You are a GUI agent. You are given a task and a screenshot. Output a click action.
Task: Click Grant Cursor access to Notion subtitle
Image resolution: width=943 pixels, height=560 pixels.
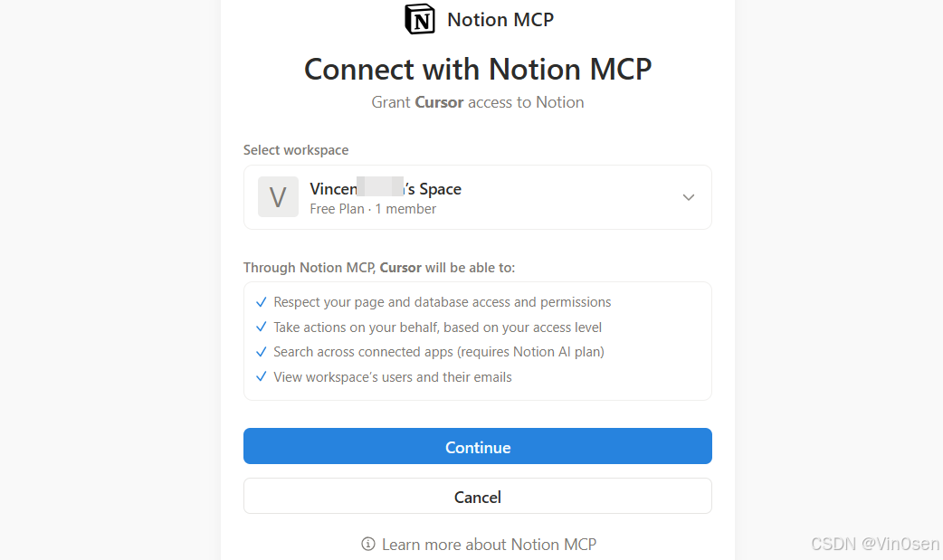[478, 102]
